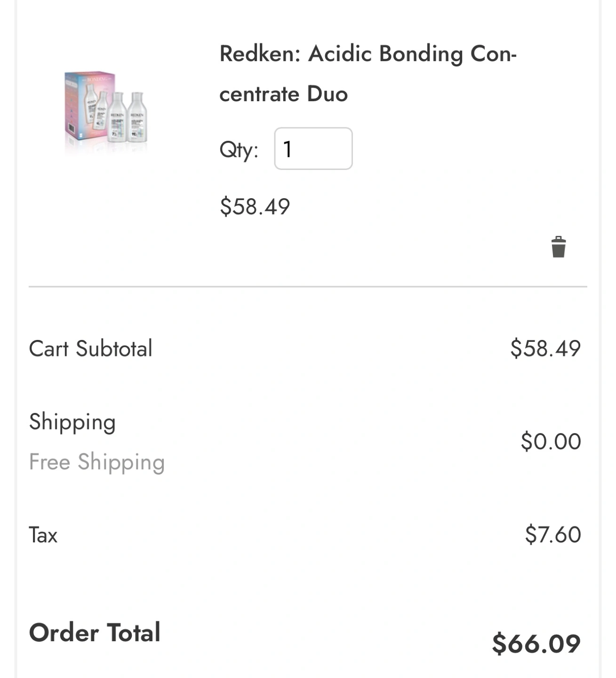This screenshot has height=678, width=616.
Task: Click the Tax label
Action: click(43, 535)
